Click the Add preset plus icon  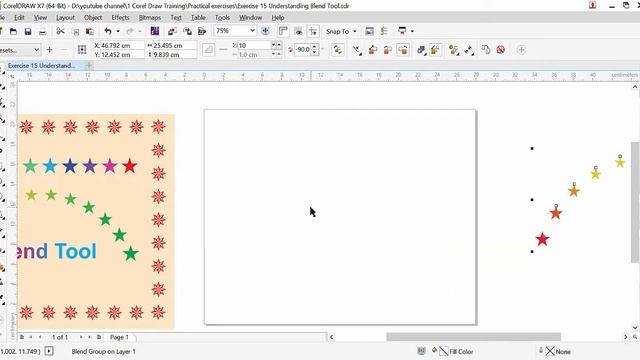click(49, 50)
